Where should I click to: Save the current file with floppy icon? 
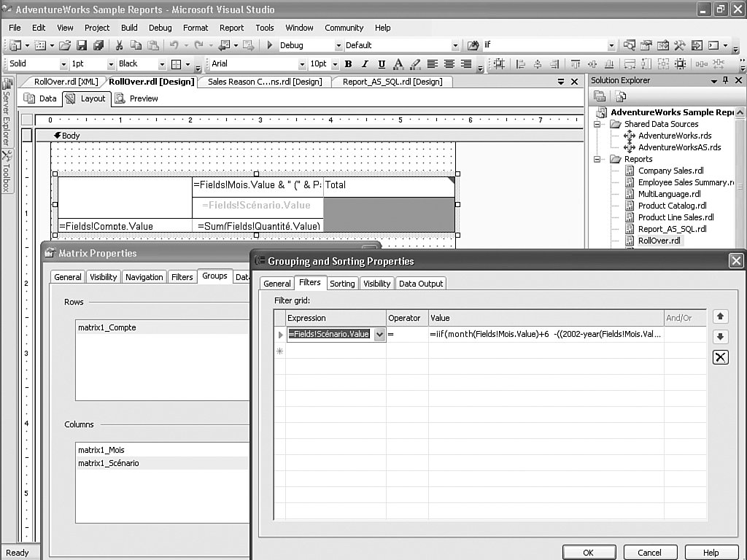point(82,45)
